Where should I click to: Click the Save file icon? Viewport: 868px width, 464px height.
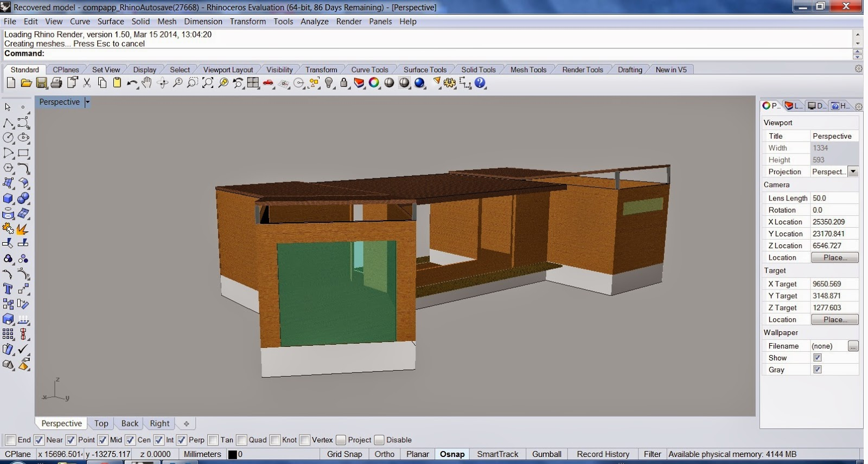(x=41, y=83)
